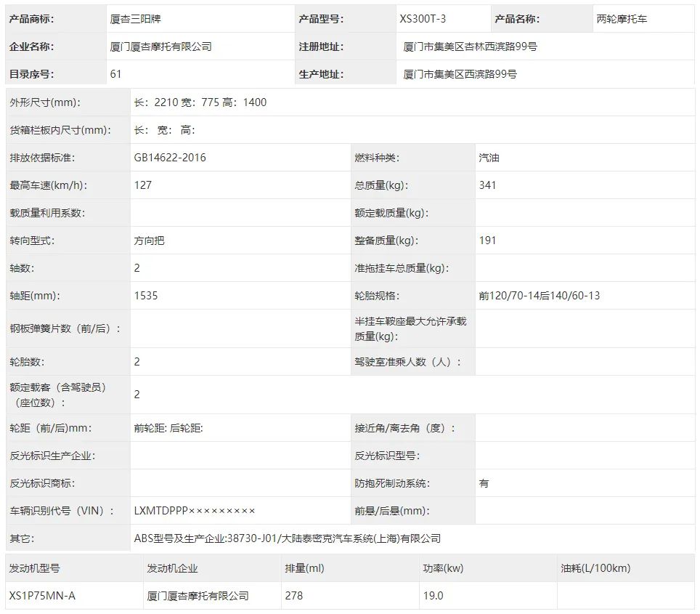Click the 外形尺寸(mm) label

pos(45,102)
